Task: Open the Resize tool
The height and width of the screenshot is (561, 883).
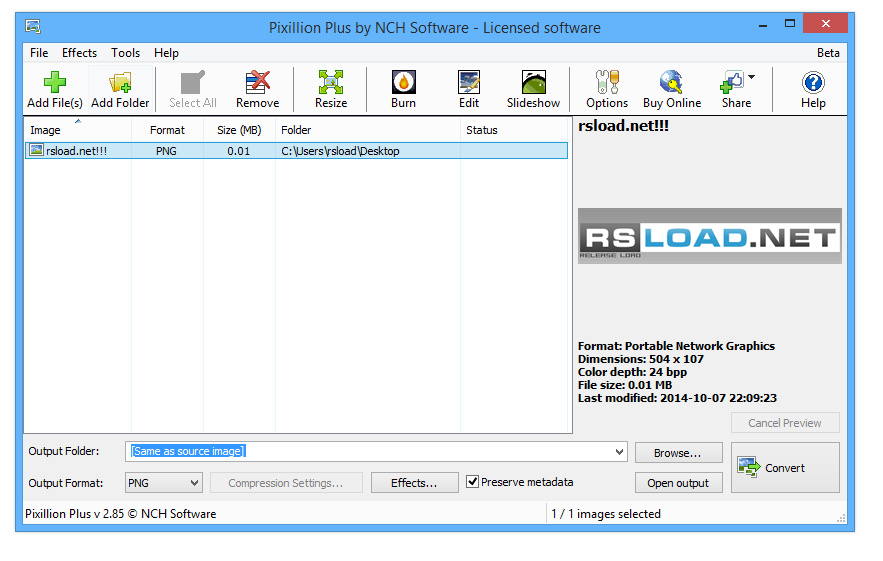Action: [331, 83]
